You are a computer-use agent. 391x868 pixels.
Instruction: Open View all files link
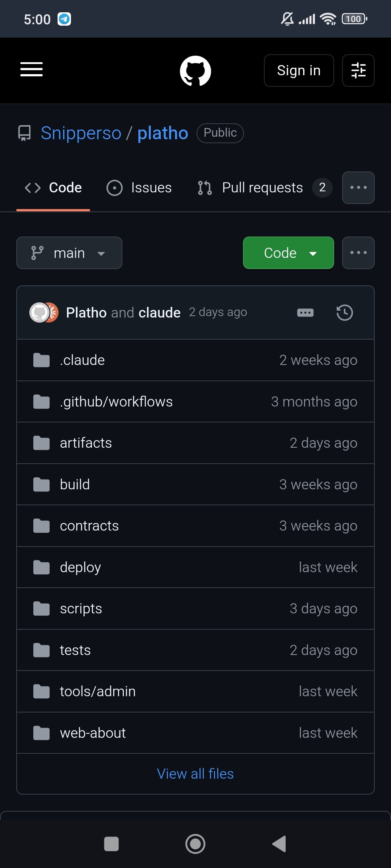point(195,774)
